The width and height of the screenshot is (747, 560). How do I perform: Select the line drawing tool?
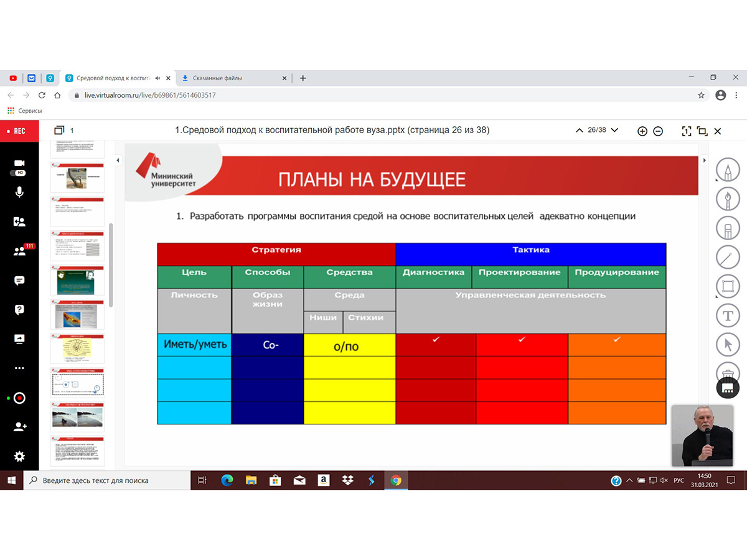(x=728, y=257)
